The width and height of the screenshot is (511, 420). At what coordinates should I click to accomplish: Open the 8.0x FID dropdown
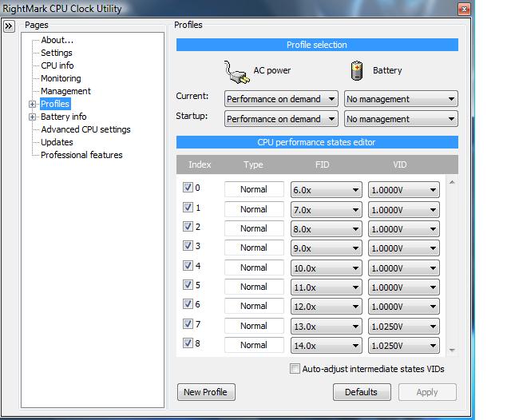point(327,229)
